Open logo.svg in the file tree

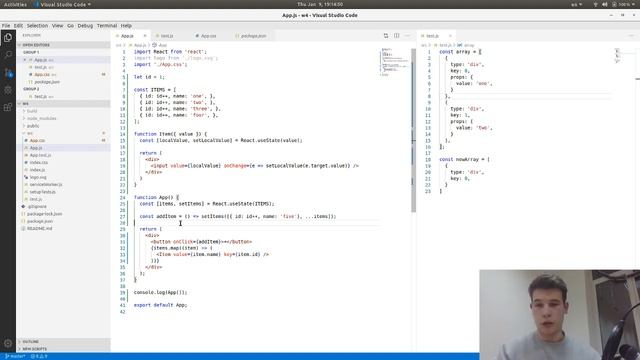click(63, 177)
